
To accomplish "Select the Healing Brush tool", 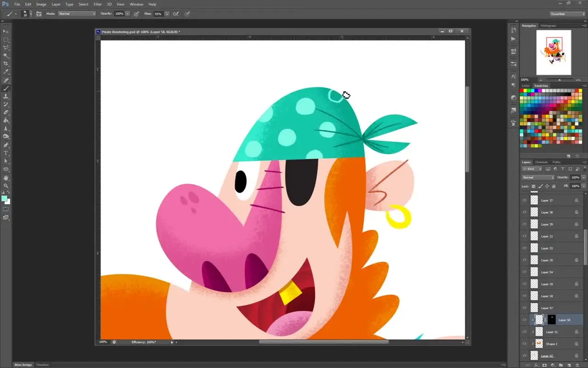I will 6,80.
